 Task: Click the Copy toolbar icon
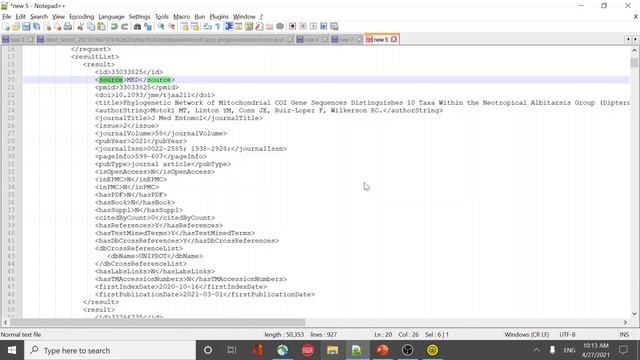pos(91,27)
